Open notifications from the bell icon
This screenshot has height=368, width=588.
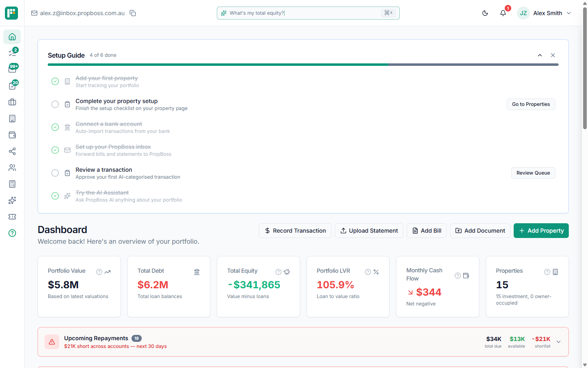point(503,13)
